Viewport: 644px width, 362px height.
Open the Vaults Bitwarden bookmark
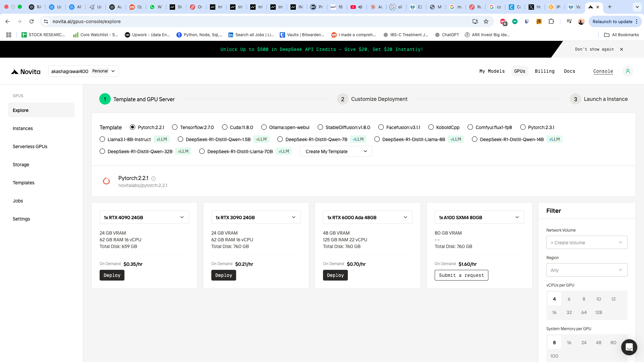click(x=302, y=35)
